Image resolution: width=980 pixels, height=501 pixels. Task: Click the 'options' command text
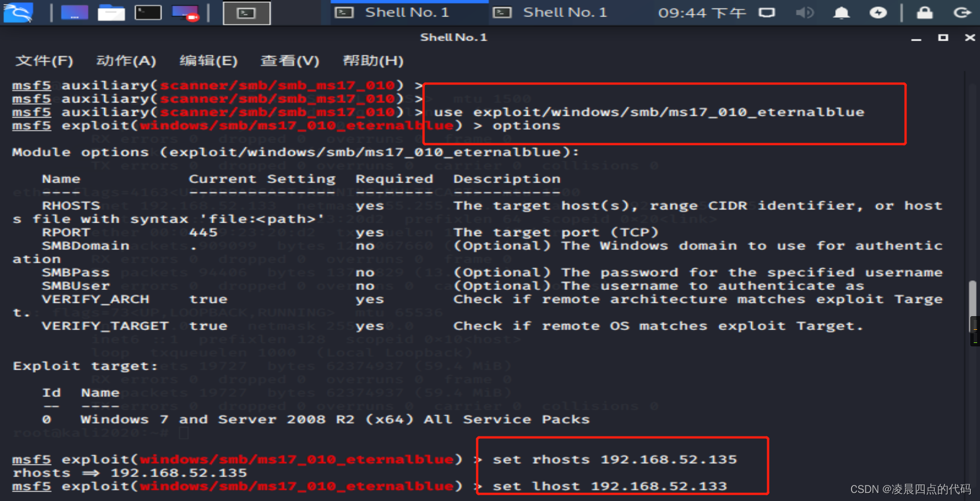[527, 126]
